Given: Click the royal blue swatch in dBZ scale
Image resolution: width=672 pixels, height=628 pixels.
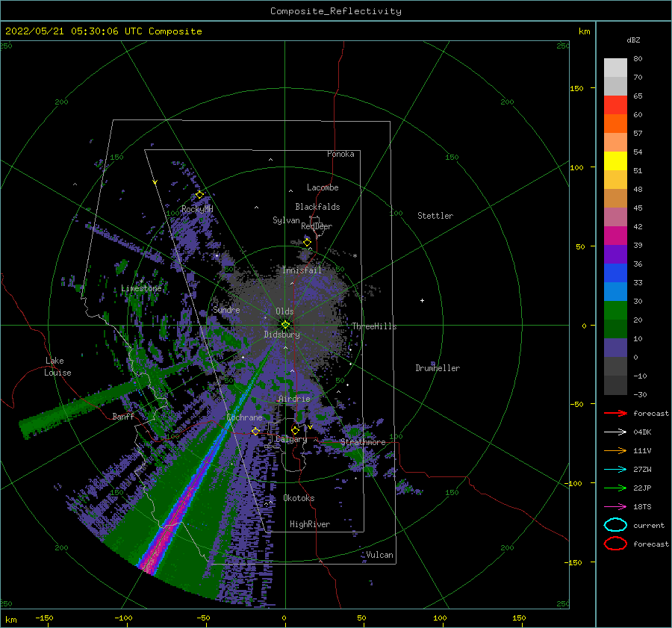Looking at the screenshot, I should (x=615, y=273).
